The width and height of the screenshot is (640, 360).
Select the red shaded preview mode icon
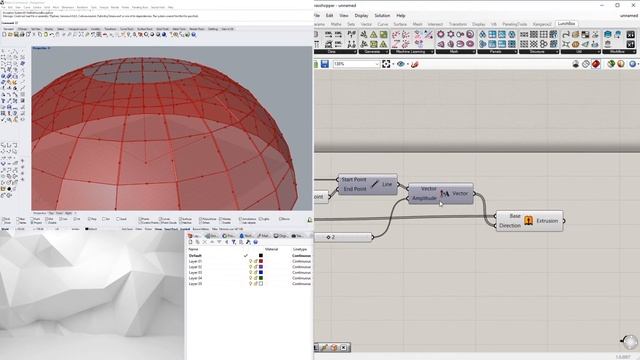click(x=596, y=64)
